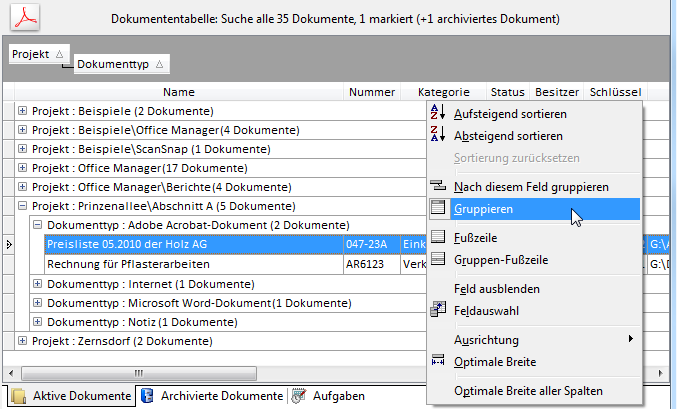Select Feld ausblenden in the context menu
The height and width of the screenshot is (409, 677).
click(x=496, y=289)
